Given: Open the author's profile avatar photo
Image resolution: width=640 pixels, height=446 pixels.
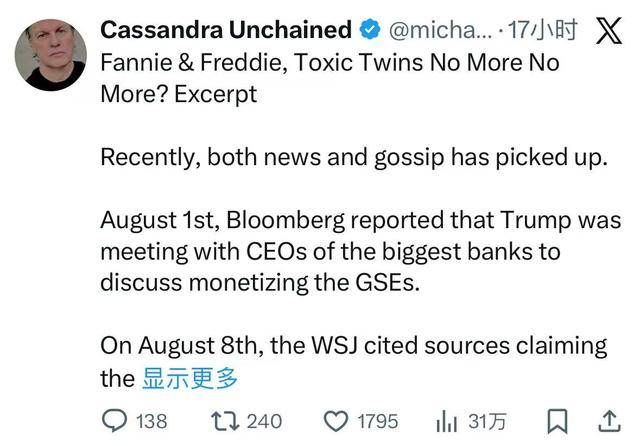Looking at the screenshot, I should coord(50,55).
